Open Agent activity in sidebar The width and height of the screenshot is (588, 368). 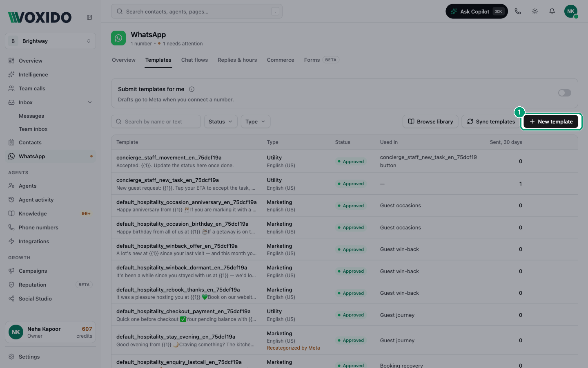51,200
